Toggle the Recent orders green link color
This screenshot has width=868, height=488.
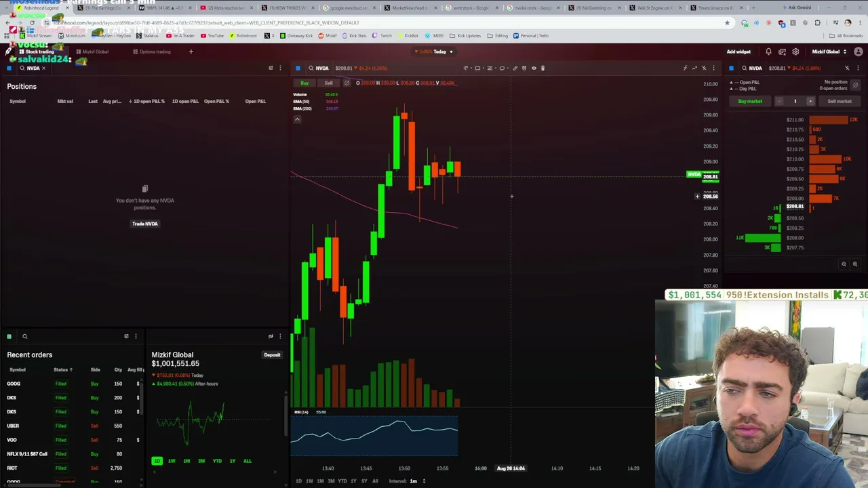tap(9, 336)
